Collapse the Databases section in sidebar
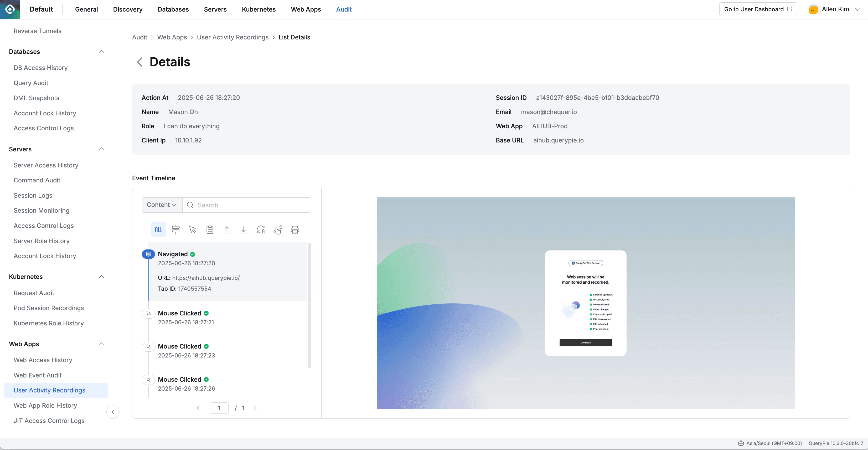Image resolution: width=868 pixels, height=450 pixels. point(102,51)
